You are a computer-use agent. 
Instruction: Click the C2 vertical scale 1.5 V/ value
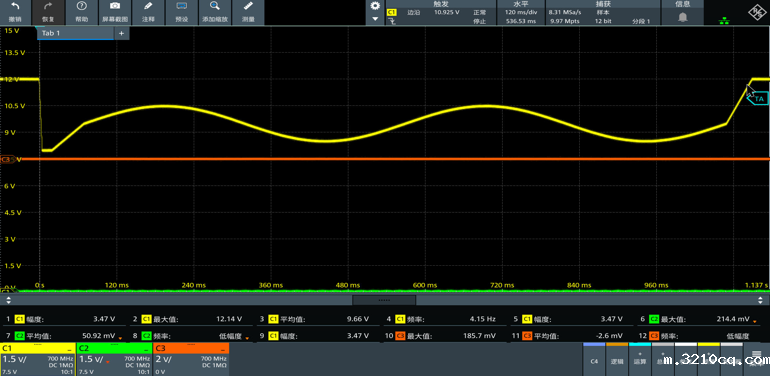[90, 359]
